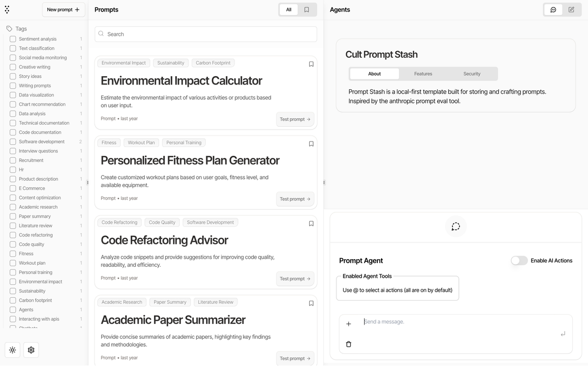
Task: Switch to chat view in Agents panel
Action: pyautogui.click(x=553, y=10)
